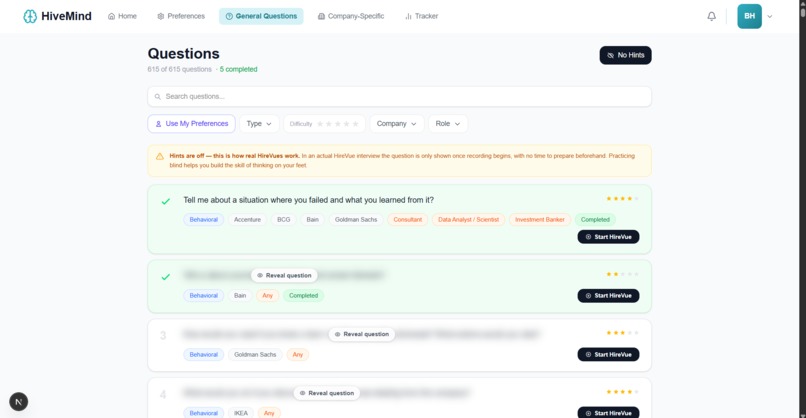Open the Preferences tab

tap(181, 16)
